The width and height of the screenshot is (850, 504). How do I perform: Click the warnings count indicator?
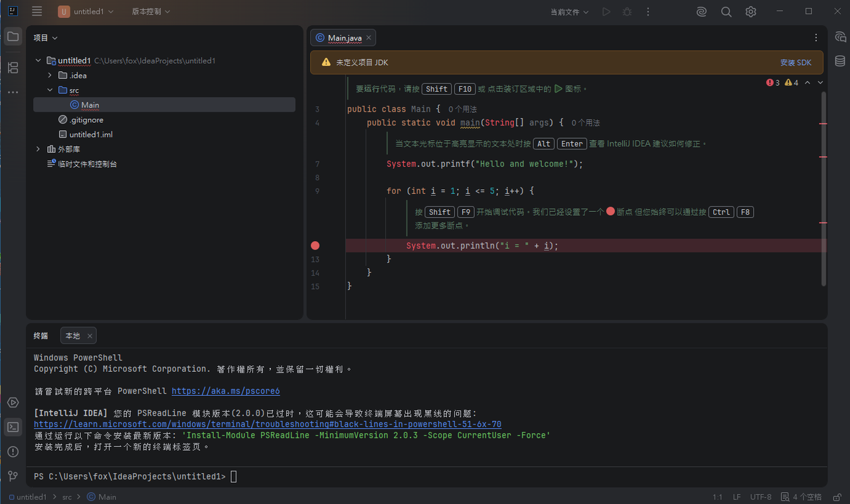(x=792, y=82)
